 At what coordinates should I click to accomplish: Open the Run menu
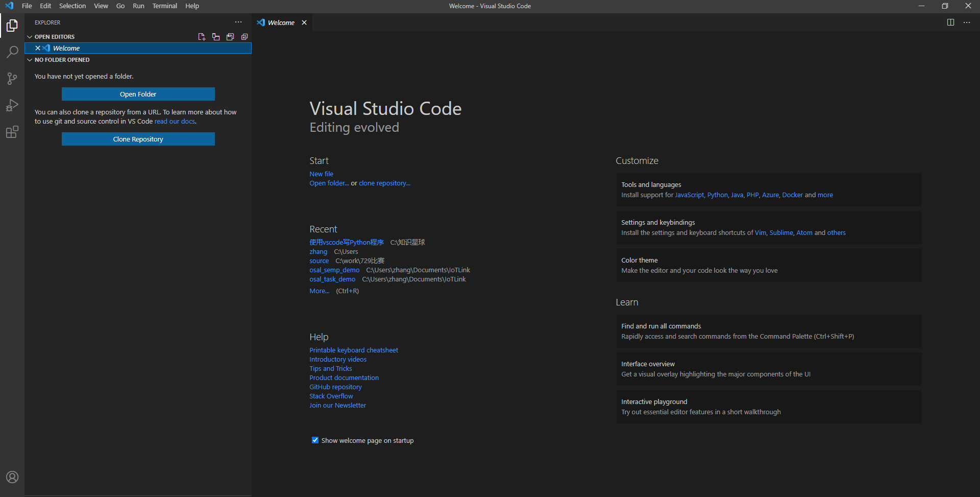click(138, 6)
